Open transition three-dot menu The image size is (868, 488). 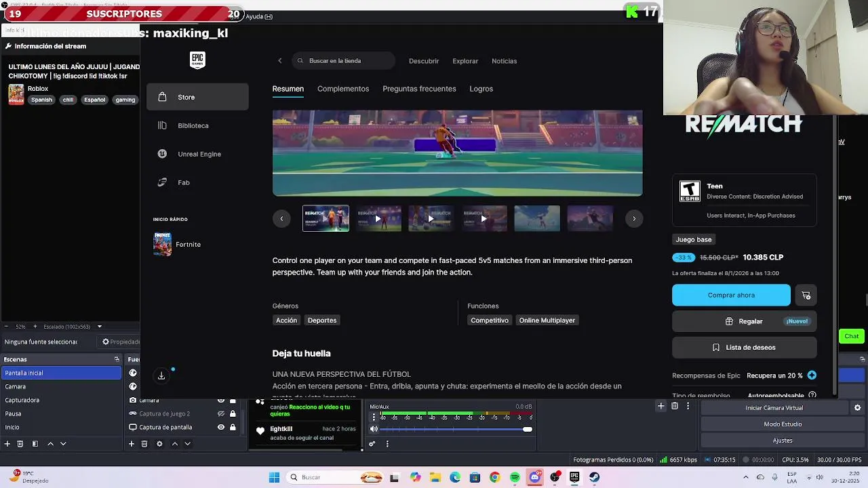click(x=688, y=406)
